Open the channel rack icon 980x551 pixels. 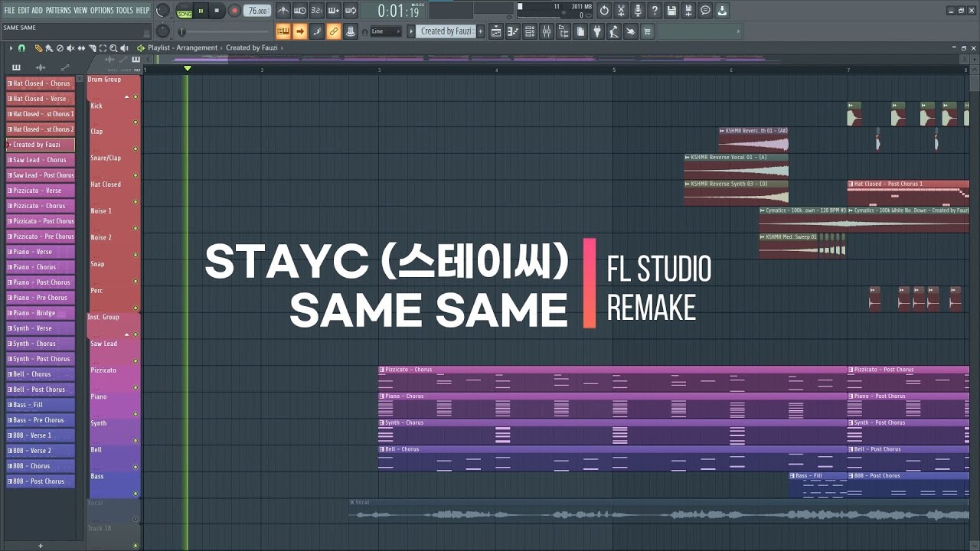530,31
